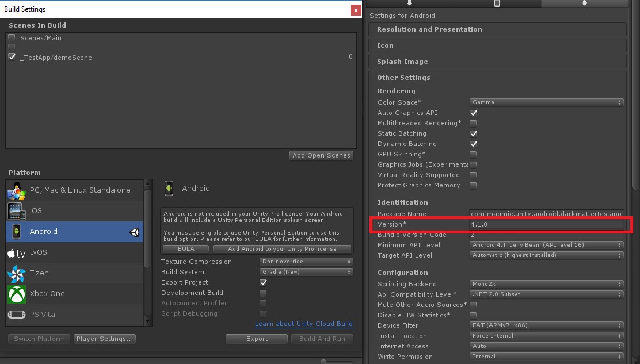Screen dimensions: 640x364
Task: Click the Package Name input field
Action: 547,213
